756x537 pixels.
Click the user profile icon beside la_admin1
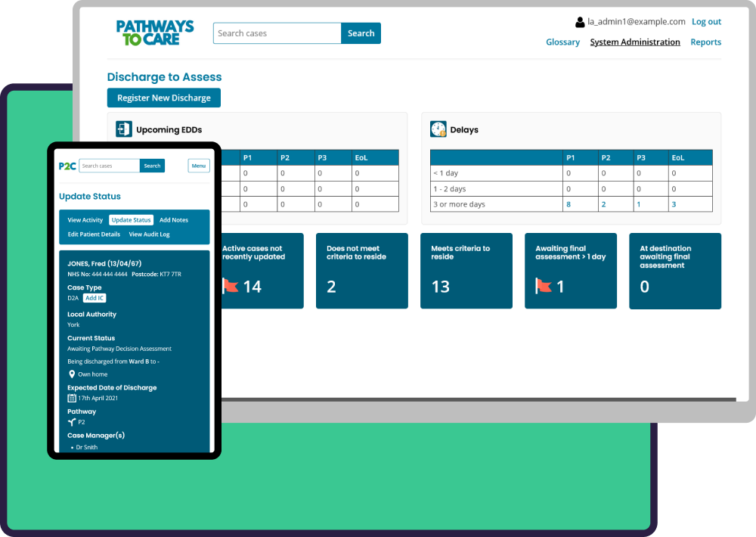point(580,23)
